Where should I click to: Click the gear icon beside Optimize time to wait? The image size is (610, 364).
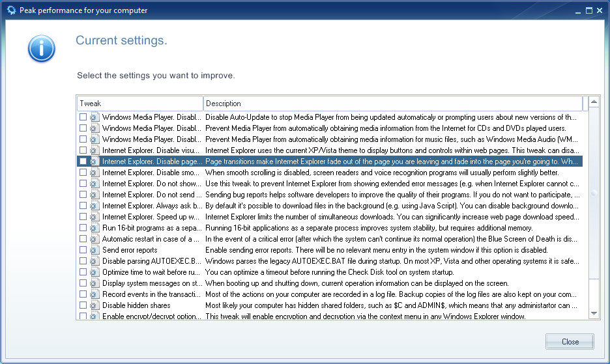[x=94, y=272]
